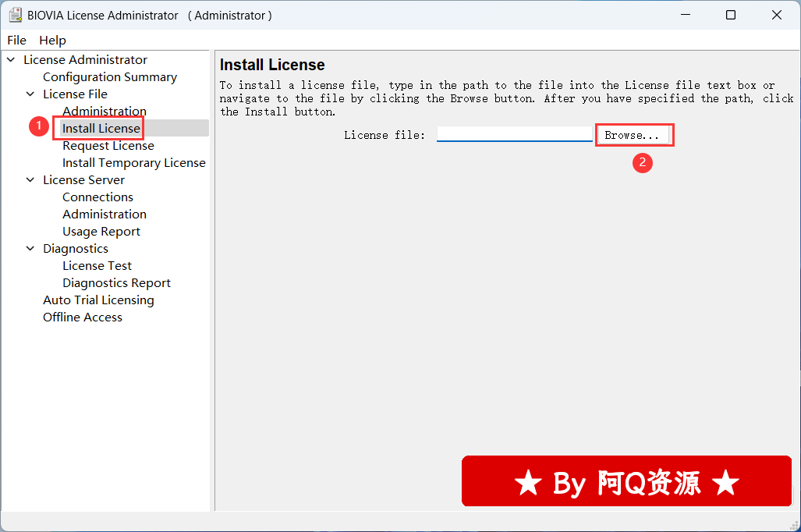This screenshot has height=532, width=801.
Task: Open License Test under Diagnostics
Action: (97, 266)
